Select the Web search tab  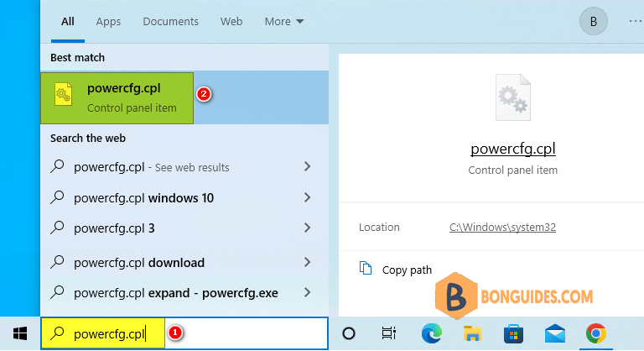click(231, 21)
